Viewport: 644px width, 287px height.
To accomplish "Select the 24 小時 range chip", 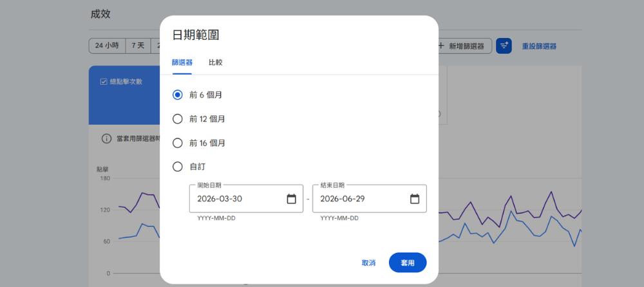I will (107, 46).
